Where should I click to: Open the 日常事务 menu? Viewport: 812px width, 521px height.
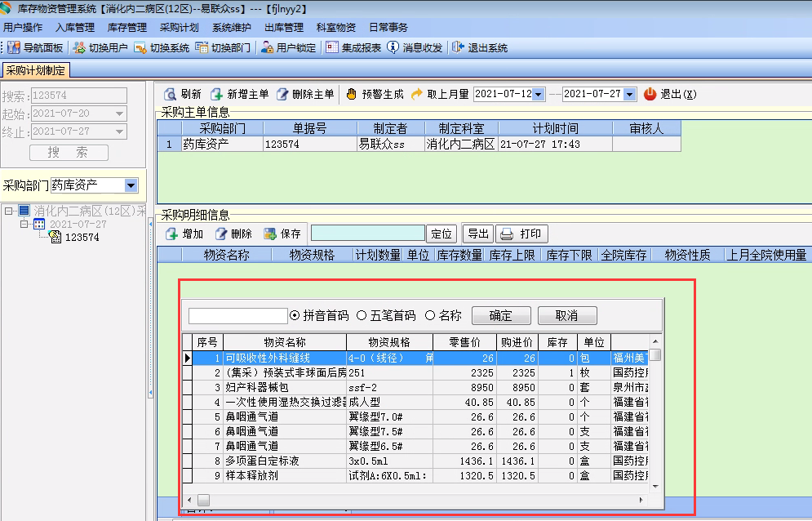388,28
